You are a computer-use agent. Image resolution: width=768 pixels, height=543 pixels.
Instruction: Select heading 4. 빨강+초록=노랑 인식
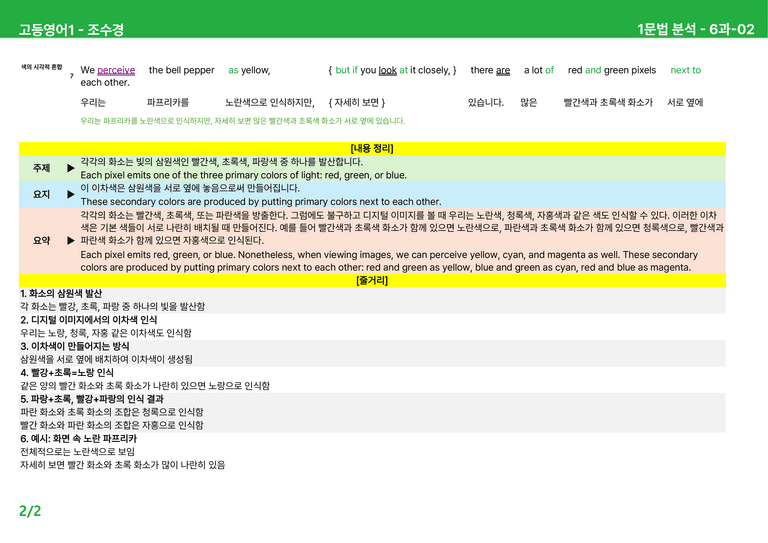click(67, 373)
